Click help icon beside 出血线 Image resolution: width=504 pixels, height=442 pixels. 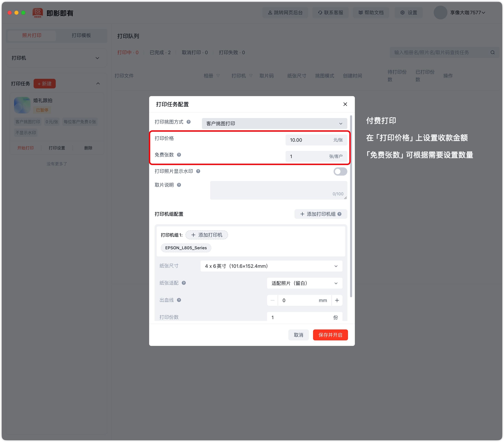[x=179, y=300]
